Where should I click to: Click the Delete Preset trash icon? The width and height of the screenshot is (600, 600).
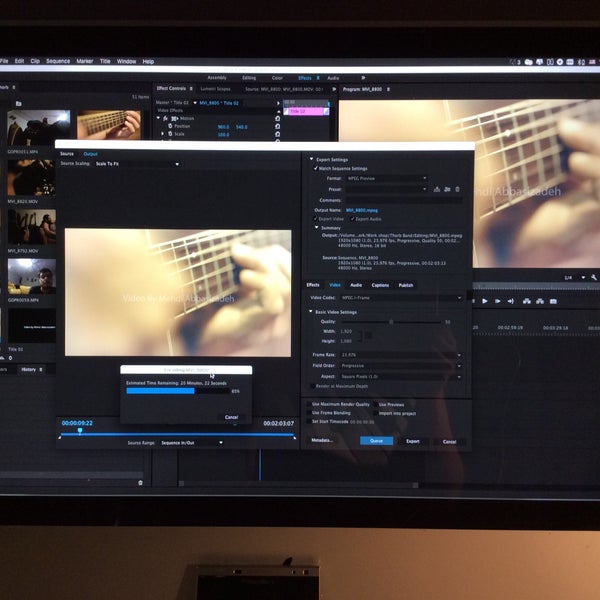point(458,189)
